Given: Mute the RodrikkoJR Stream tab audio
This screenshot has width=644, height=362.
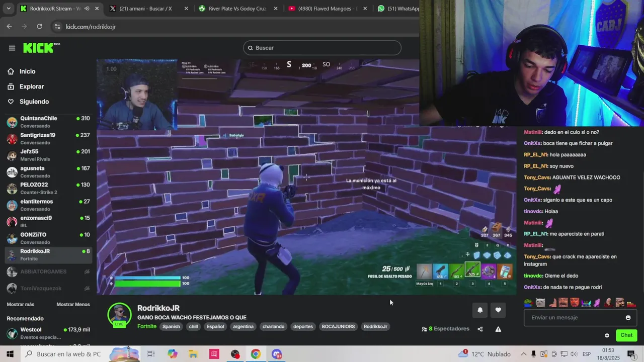Looking at the screenshot, I should pyautogui.click(x=87, y=9).
